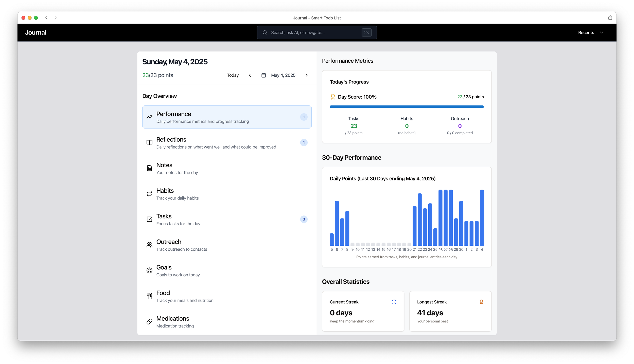The image size is (634, 364).
Task: Expand the Recents dropdown
Action: tap(590, 32)
